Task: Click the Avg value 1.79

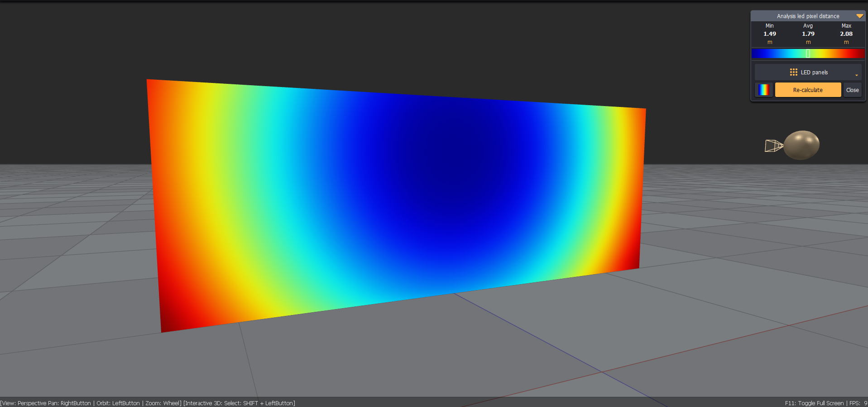Action: (808, 34)
